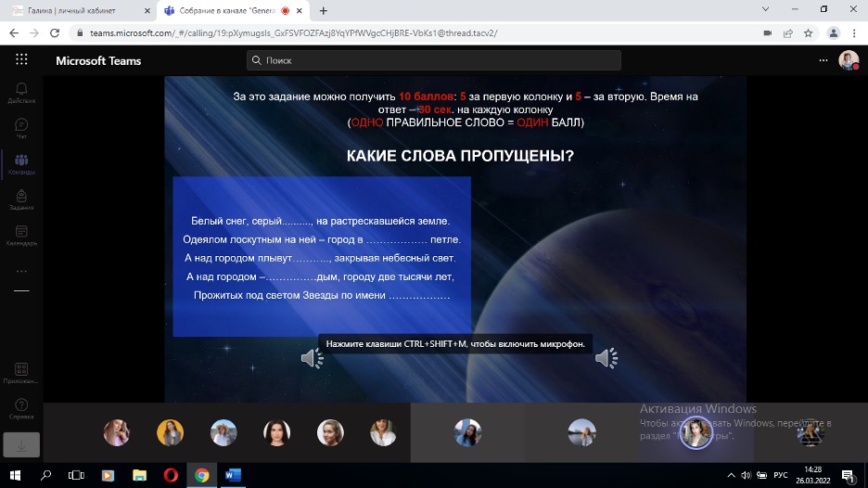Click the Teams search field (Поиск)
The width and height of the screenshot is (868, 488).
point(434,60)
